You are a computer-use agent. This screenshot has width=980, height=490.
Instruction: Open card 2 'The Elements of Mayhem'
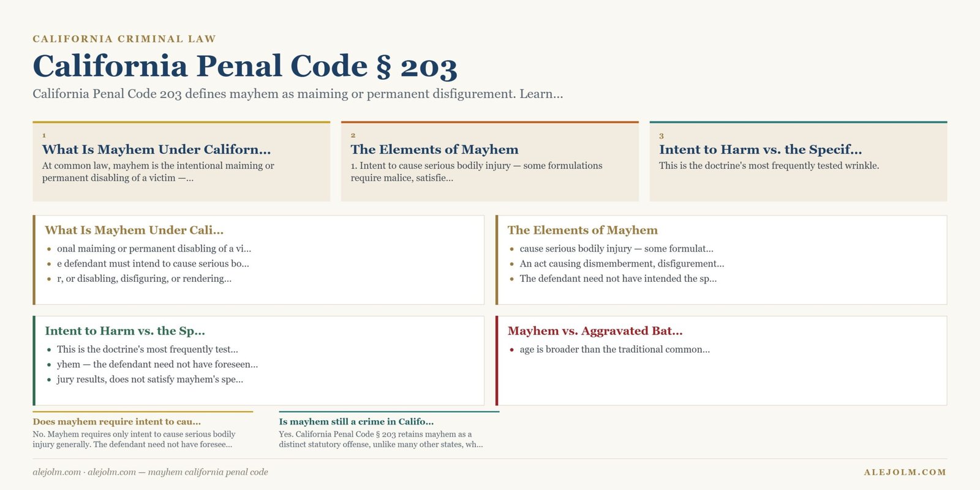pos(490,162)
